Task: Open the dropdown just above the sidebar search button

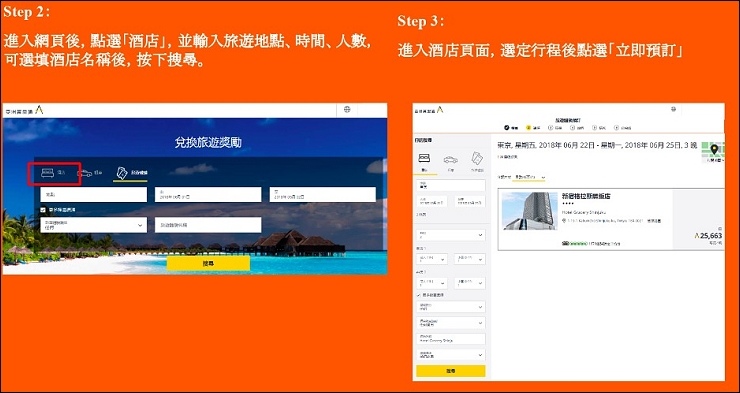Action: (x=451, y=355)
